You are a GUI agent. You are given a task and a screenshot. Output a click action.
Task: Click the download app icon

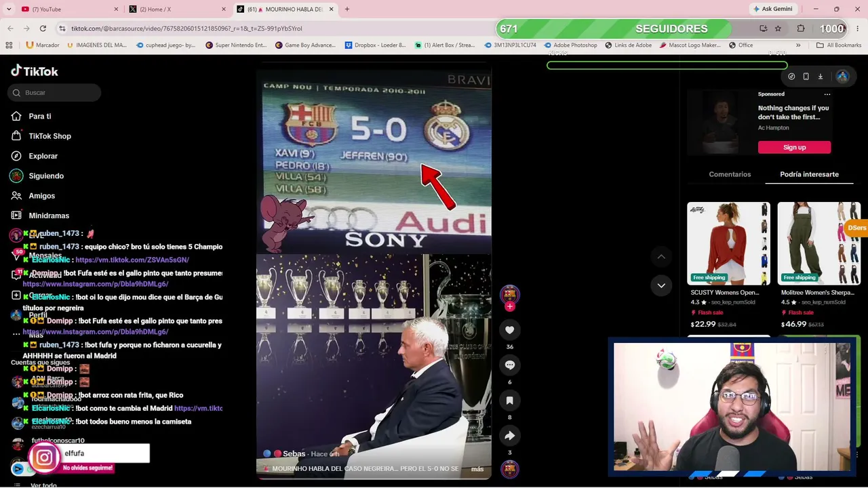tap(820, 77)
